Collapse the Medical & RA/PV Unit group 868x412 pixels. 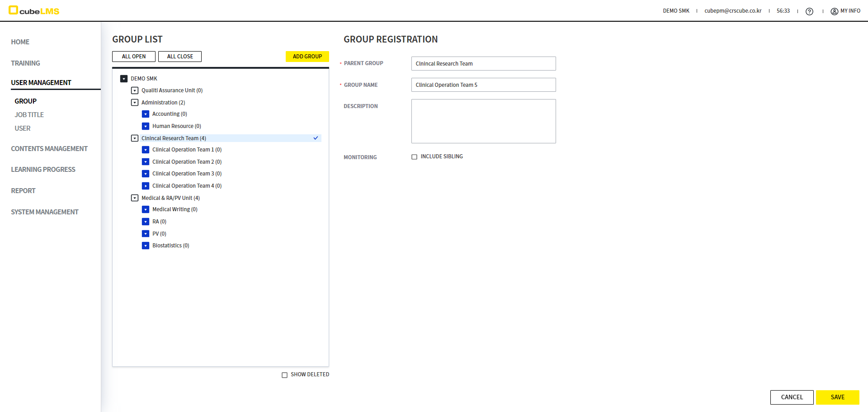[x=135, y=198]
